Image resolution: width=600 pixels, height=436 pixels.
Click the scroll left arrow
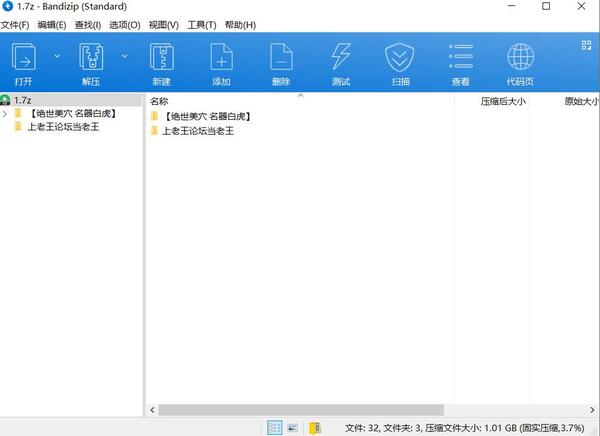pos(152,410)
